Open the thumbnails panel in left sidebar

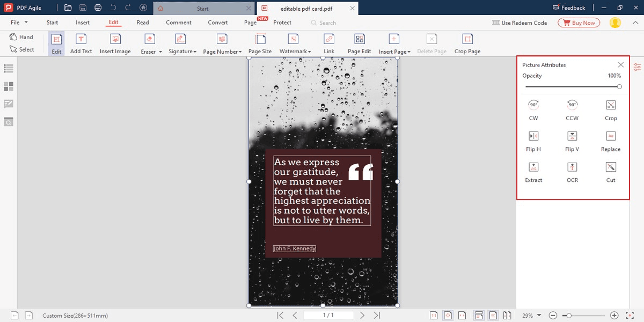coord(8,86)
